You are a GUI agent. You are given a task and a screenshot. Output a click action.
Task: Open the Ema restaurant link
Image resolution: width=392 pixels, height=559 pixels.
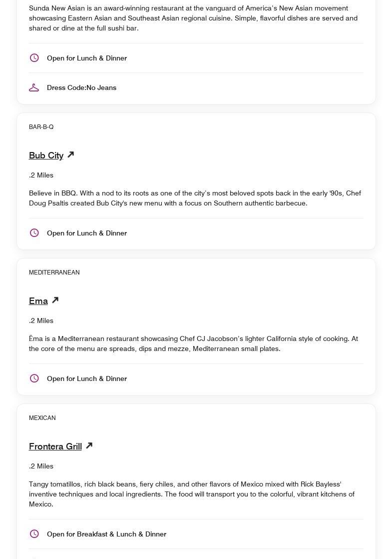[38, 301]
